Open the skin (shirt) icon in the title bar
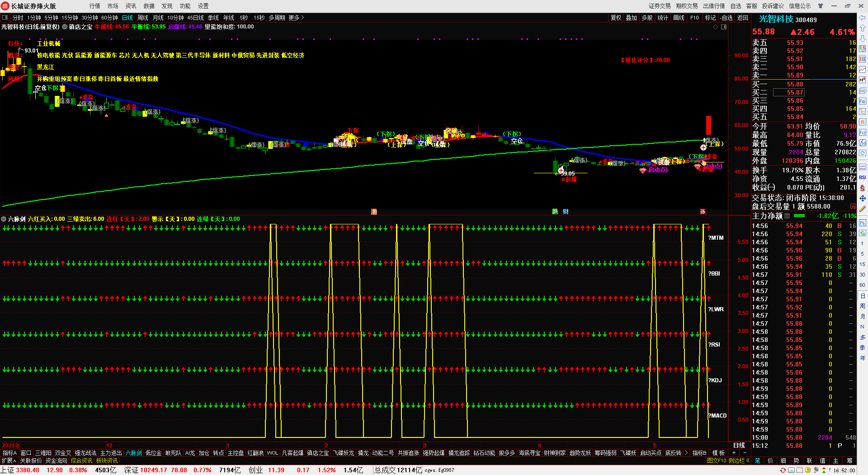 tap(821, 6)
